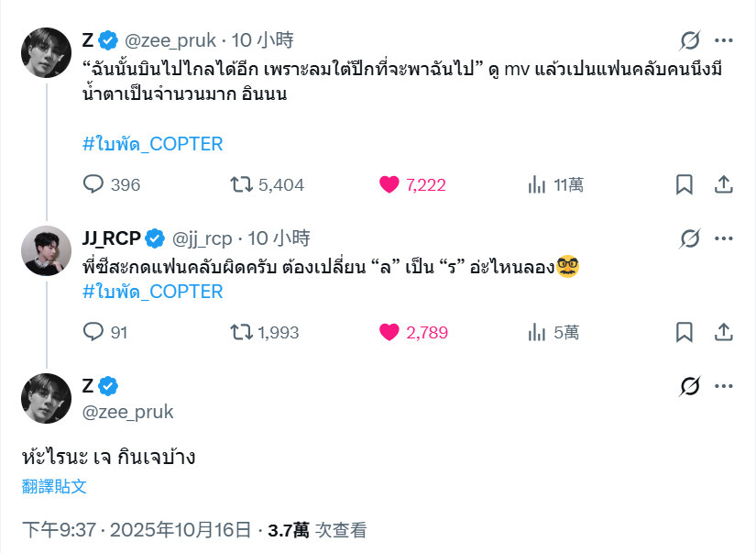Click the 翻譯貼文 translate post link

click(55, 486)
